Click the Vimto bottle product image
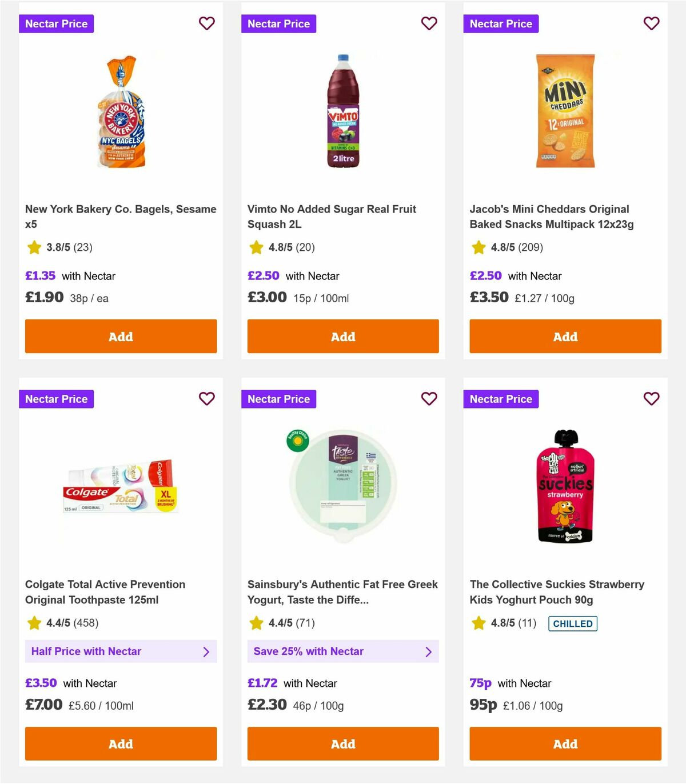Screen dimensions: 686x784 pyautogui.click(x=342, y=111)
